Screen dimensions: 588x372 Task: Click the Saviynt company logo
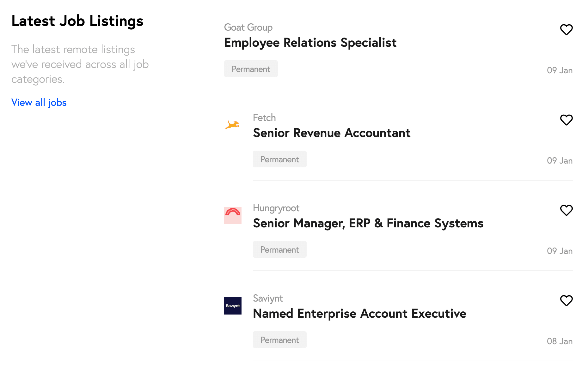233,306
